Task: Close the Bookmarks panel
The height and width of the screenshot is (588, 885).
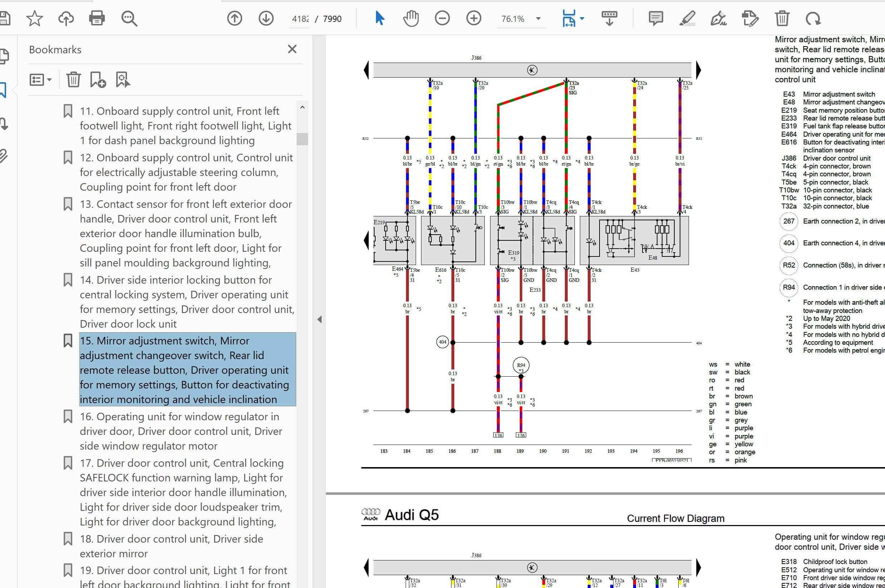Action: point(292,49)
